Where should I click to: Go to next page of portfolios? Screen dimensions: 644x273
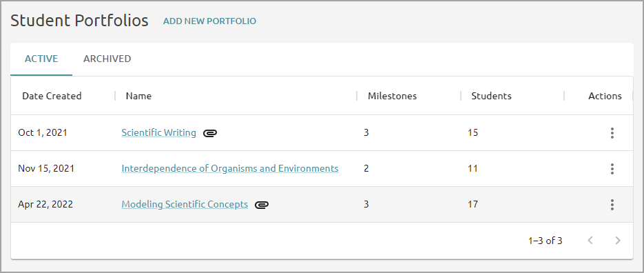click(x=617, y=241)
